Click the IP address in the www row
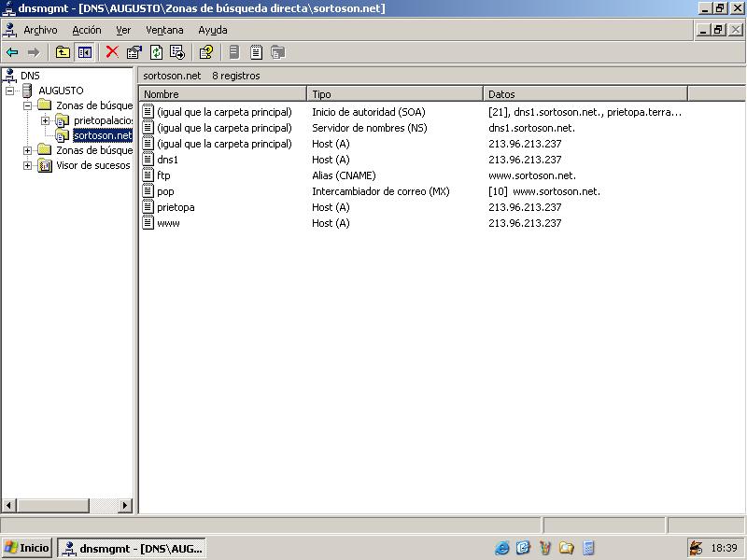 point(525,223)
